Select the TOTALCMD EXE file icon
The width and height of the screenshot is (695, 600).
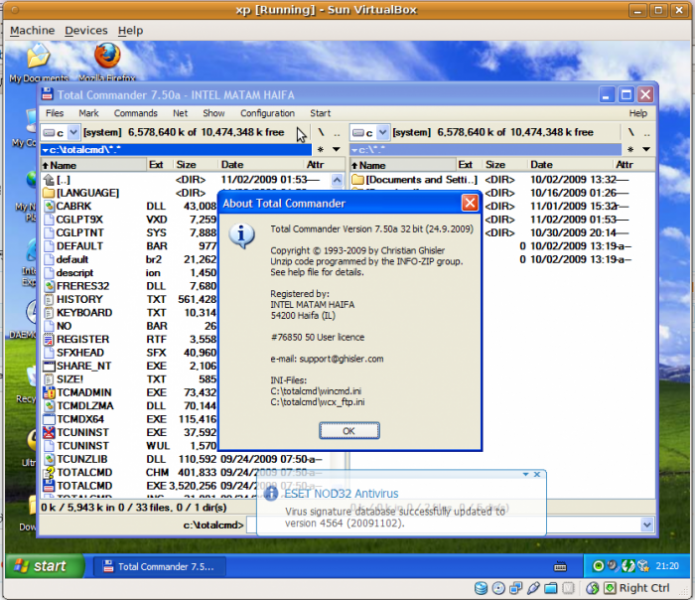tap(49, 485)
